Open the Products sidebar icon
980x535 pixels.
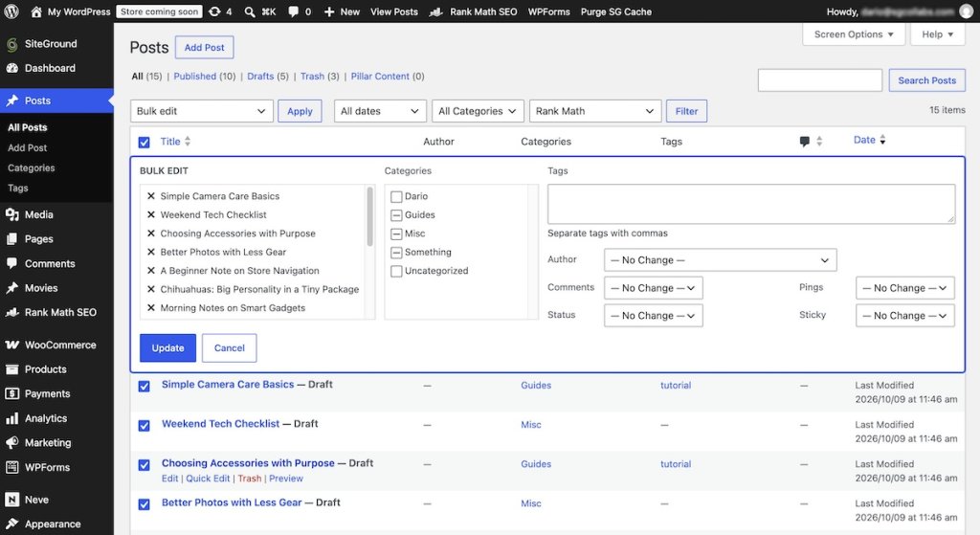11,368
